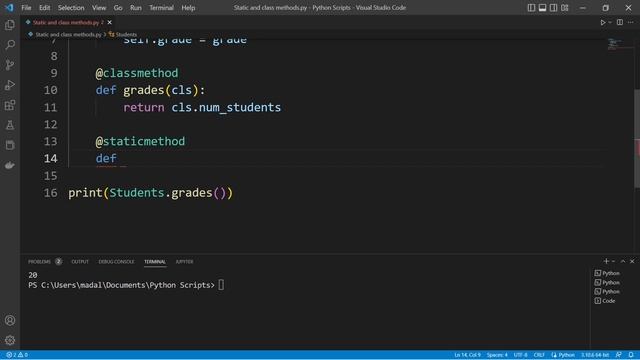Close the terminal panel
Screen dimensions: 640x360
(632, 261)
